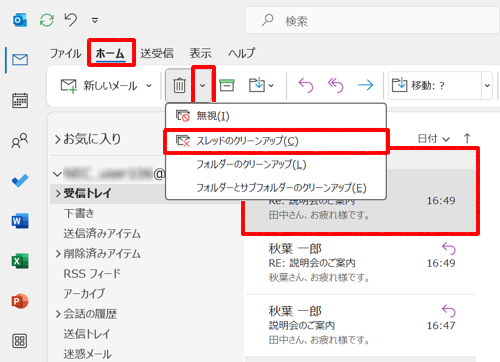The image size is (500, 362).
Task: Open the 表示 tab
Action: [200, 53]
